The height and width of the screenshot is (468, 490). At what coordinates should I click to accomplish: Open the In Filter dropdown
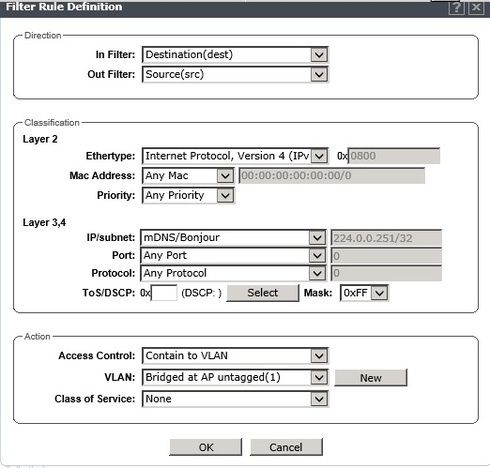click(235, 55)
